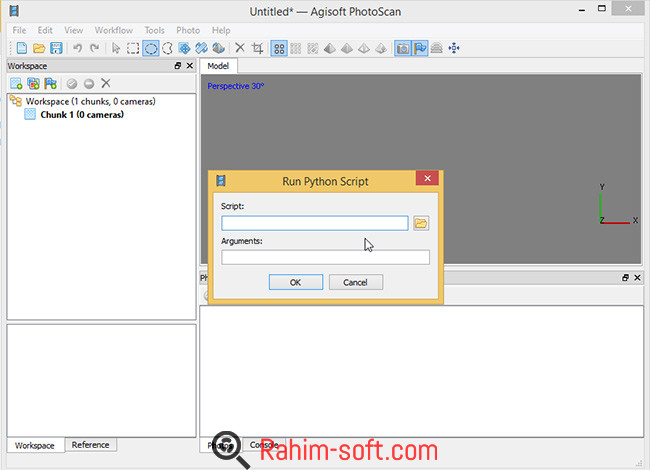The image size is (650, 470).
Task: Create a new project with New icon
Action: click(22, 48)
